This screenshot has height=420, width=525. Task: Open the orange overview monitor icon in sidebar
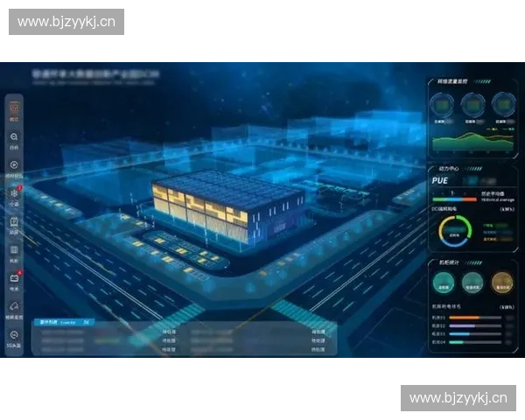[x=14, y=108]
